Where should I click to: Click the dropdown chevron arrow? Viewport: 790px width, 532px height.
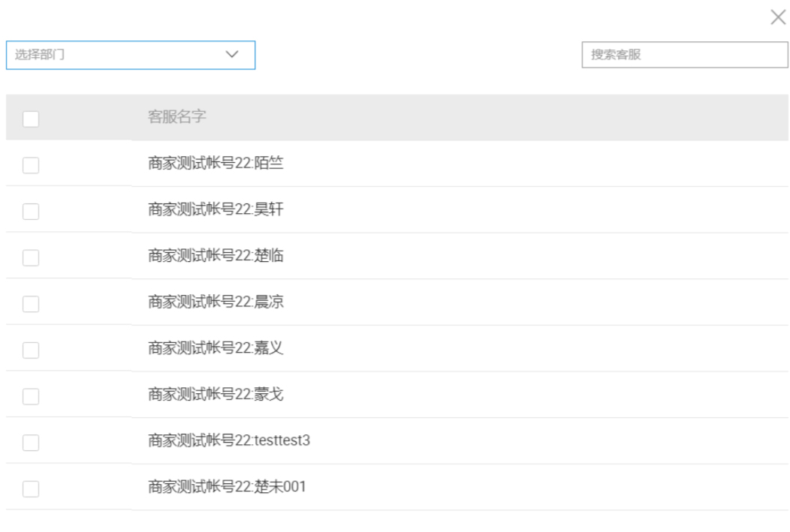coord(231,55)
